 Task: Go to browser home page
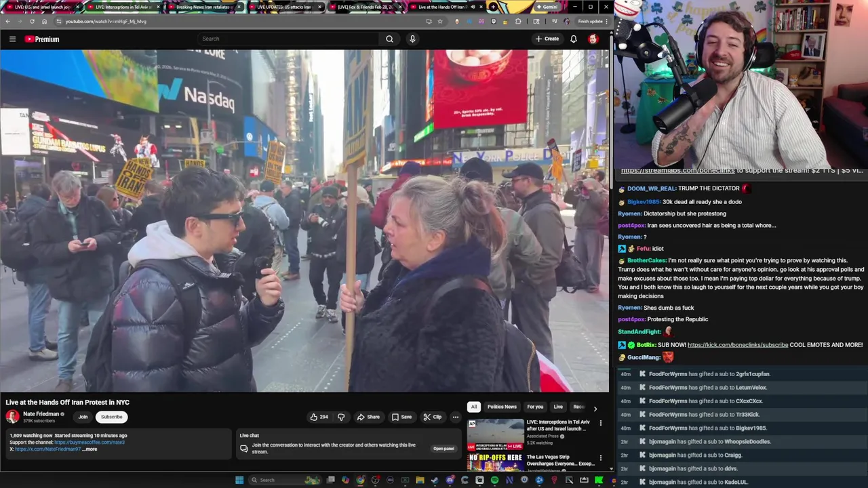tap(44, 21)
